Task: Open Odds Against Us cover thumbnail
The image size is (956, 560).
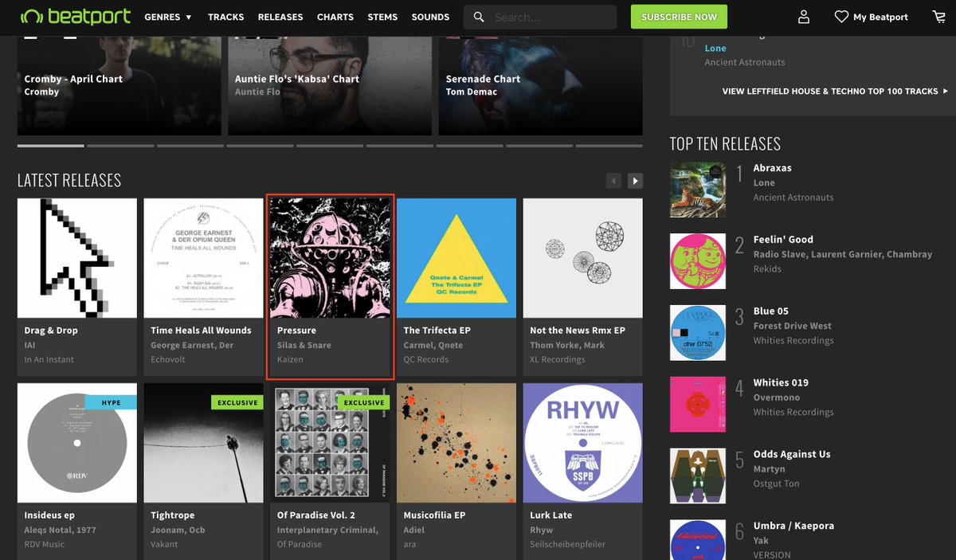Action: pyautogui.click(x=698, y=476)
